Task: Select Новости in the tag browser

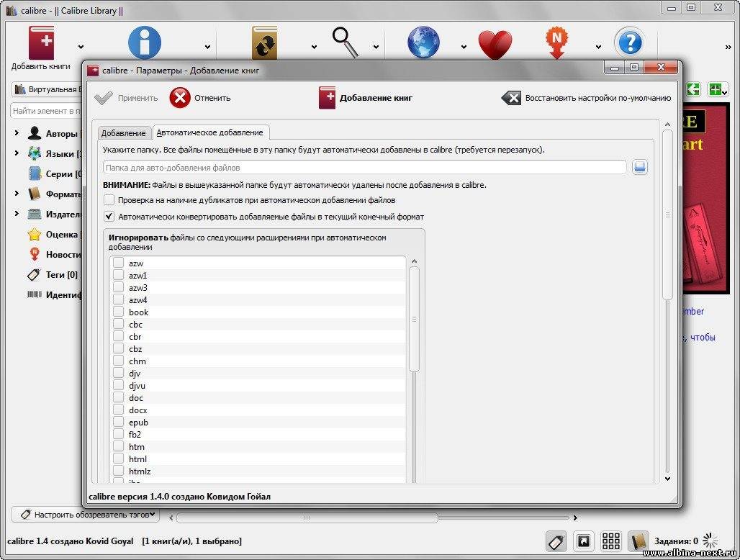Action: click(x=63, y=255)
